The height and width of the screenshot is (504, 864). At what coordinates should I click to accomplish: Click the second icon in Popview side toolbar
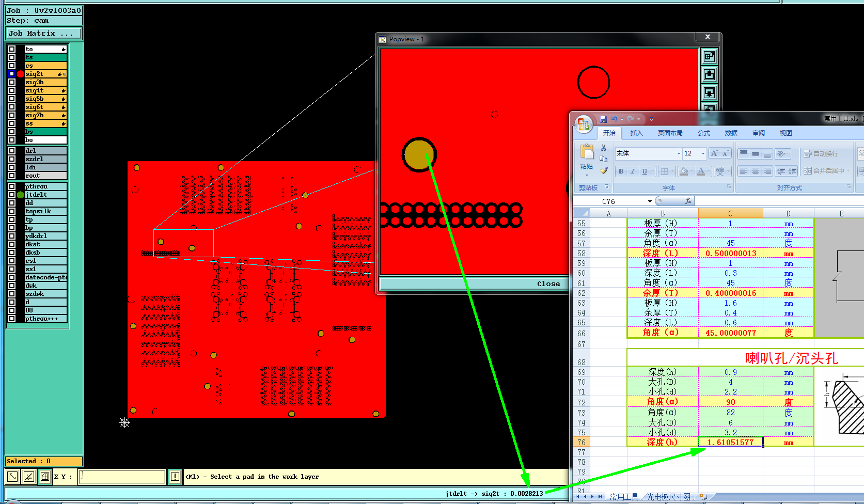(709, 75)
